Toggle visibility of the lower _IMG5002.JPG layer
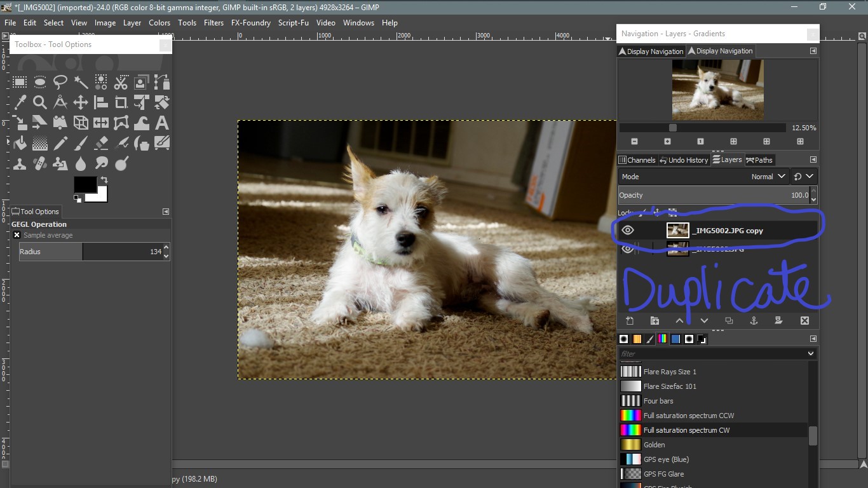 click(x=628, y=249)
